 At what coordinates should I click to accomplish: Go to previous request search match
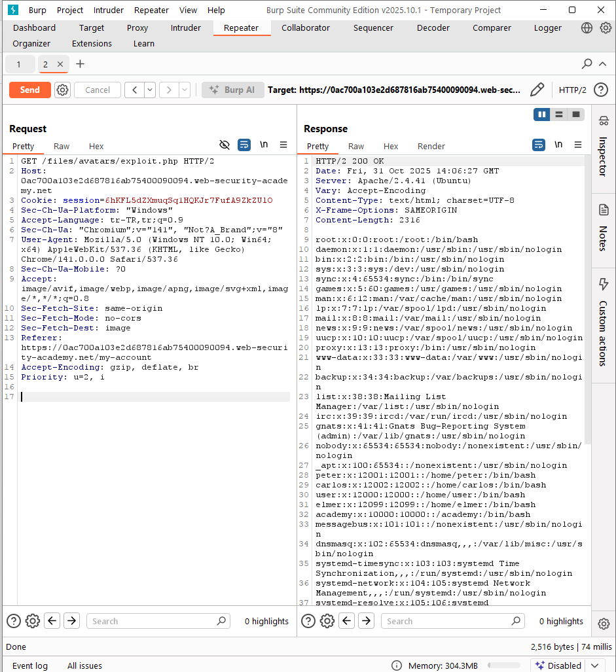tap(52, 620)
